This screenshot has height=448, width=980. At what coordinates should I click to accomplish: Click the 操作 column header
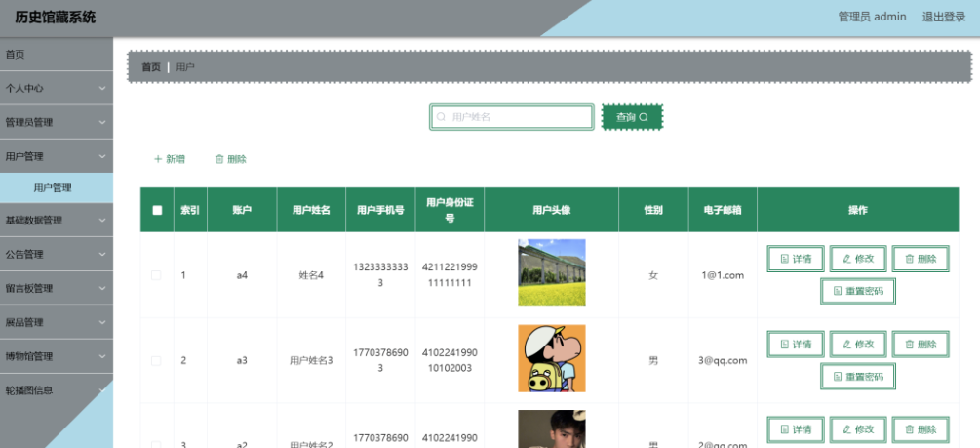[857, 210]
